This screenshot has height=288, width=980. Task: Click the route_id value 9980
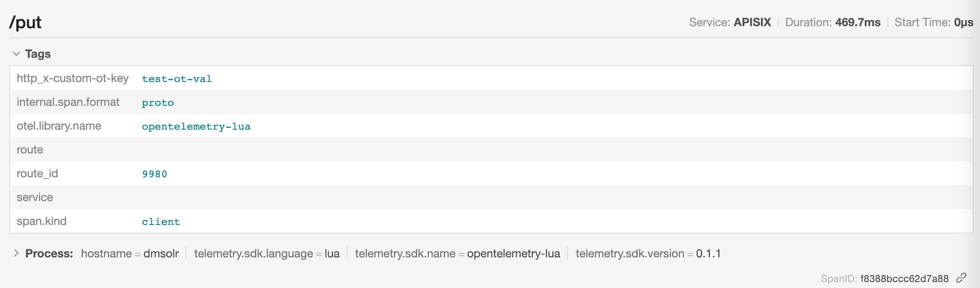(x=155, y=174)
